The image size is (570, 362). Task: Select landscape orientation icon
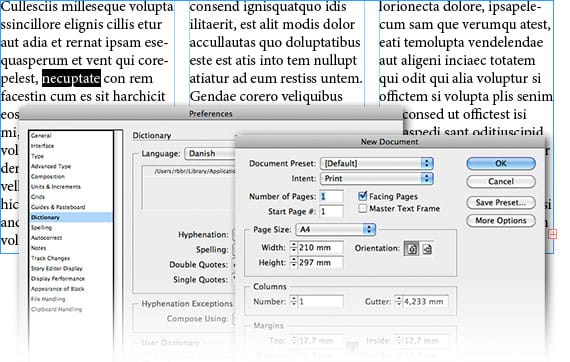[x=428, y=249]
